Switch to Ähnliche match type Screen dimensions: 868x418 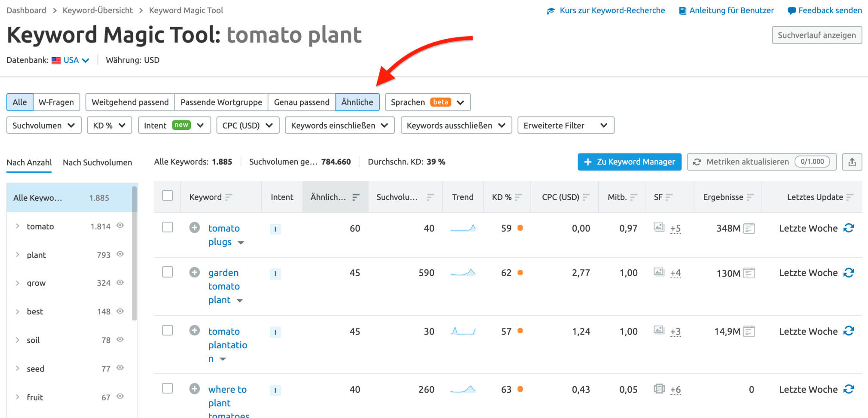tap(357, 102)
